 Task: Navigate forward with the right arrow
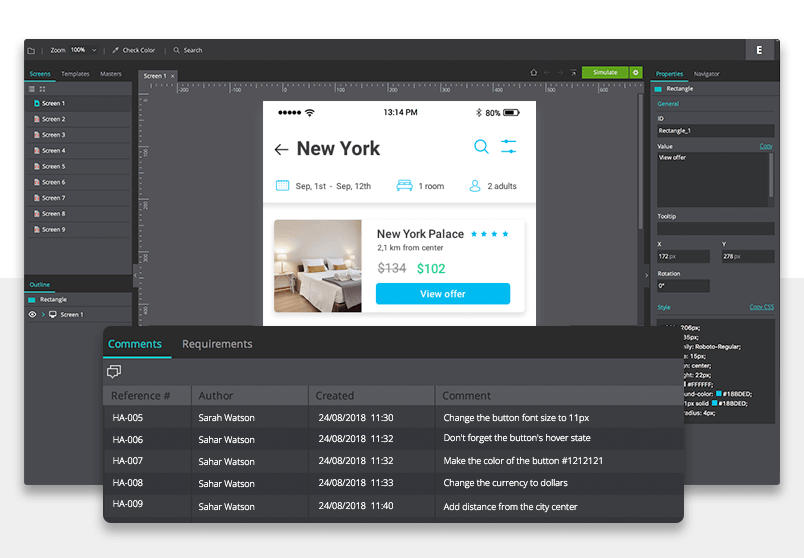coord(560,73)
